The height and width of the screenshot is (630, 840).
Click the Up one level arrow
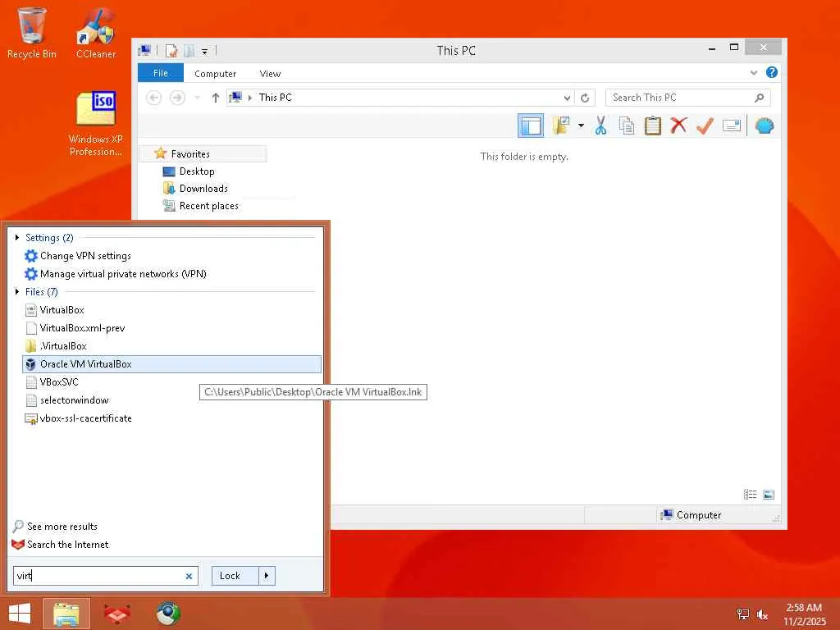[x=216, y=98]
